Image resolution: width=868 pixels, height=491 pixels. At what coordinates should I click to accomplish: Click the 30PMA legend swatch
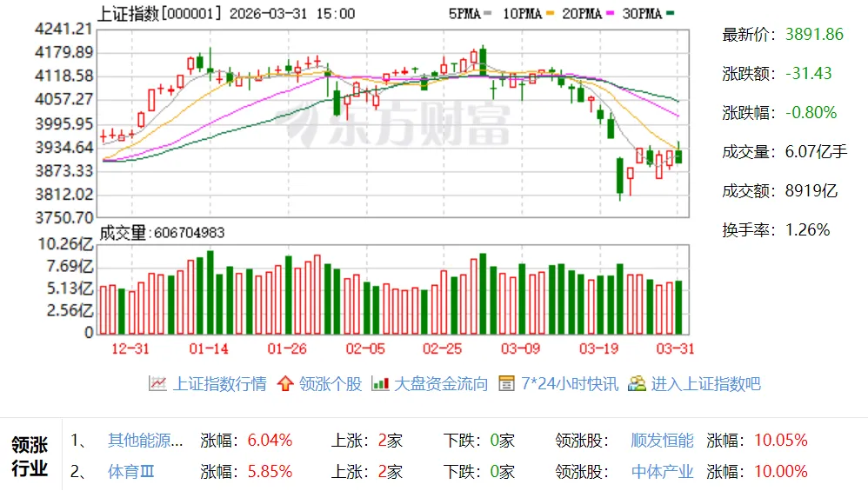click(x=671, y=13)
